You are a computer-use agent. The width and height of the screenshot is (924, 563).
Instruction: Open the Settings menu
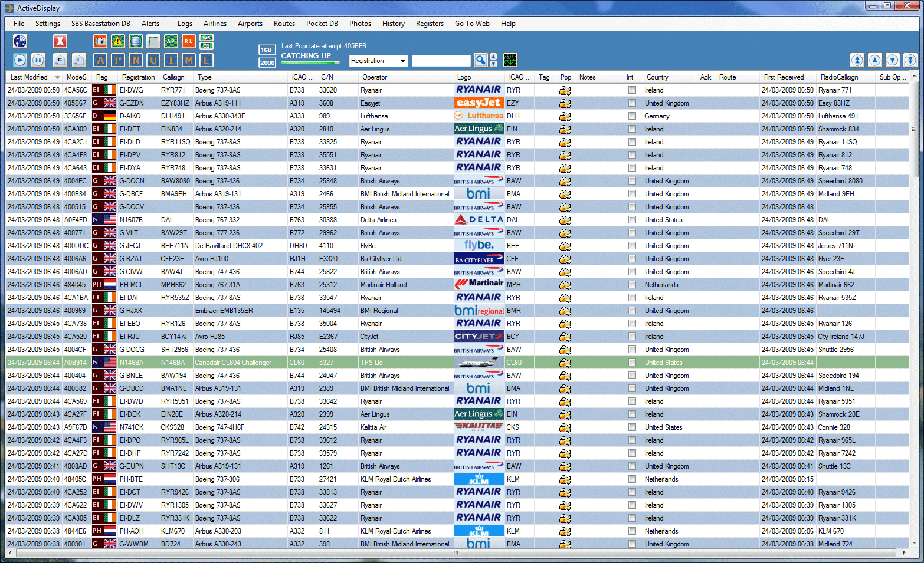tap(48, 24)
